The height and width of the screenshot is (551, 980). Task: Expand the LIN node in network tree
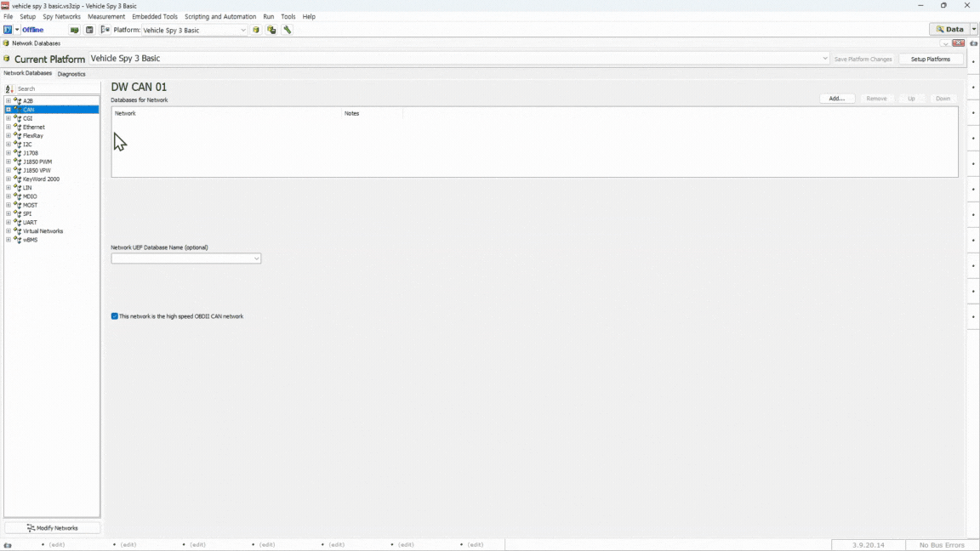[x=9, y=188]
